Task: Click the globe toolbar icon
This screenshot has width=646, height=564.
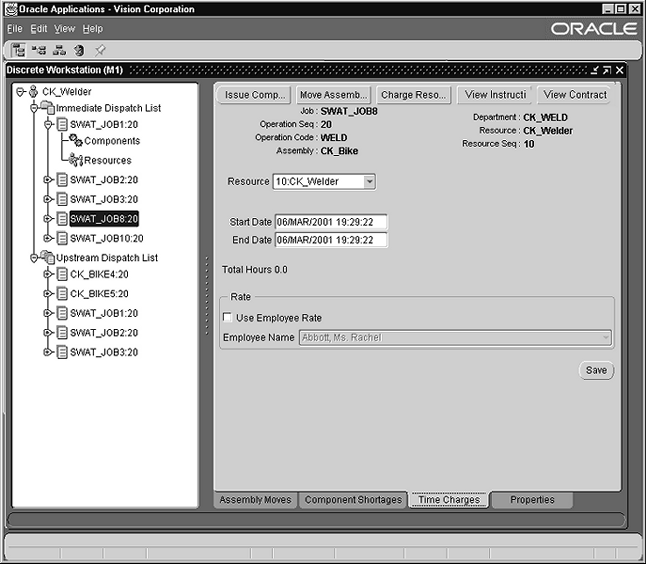Action: coord(79,50)
